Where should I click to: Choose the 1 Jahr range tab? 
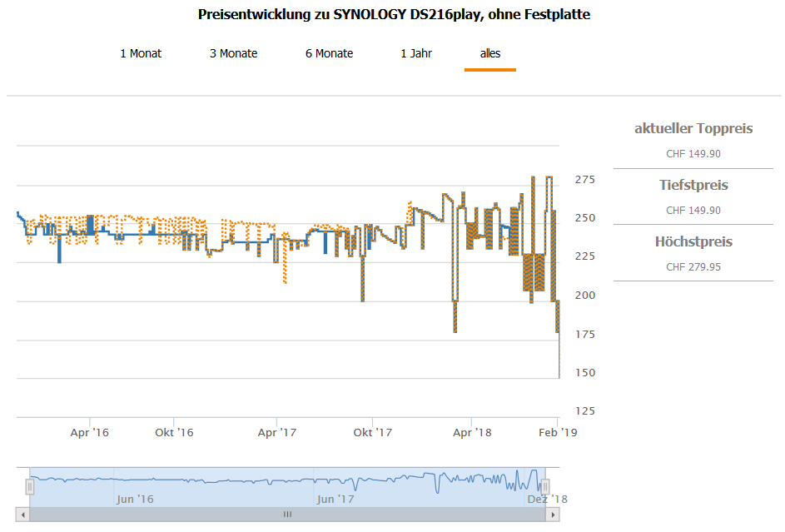pyautogui.click(x=416, y=53)
